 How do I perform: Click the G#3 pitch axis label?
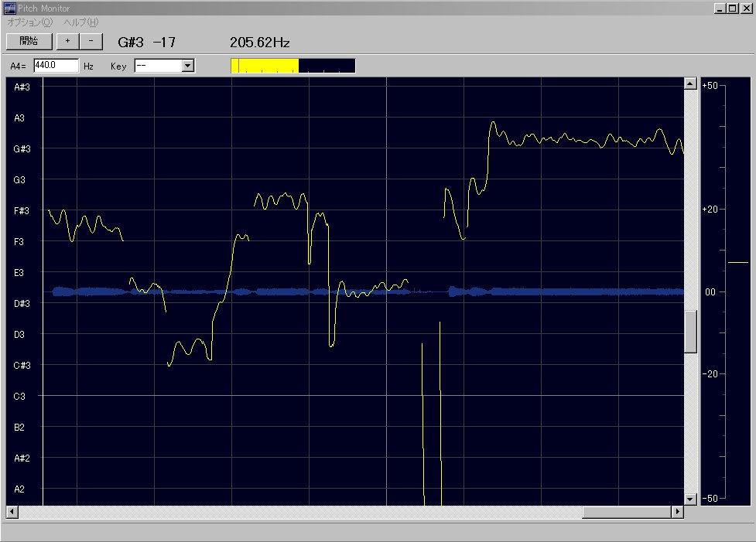click(x=22, y=149)
